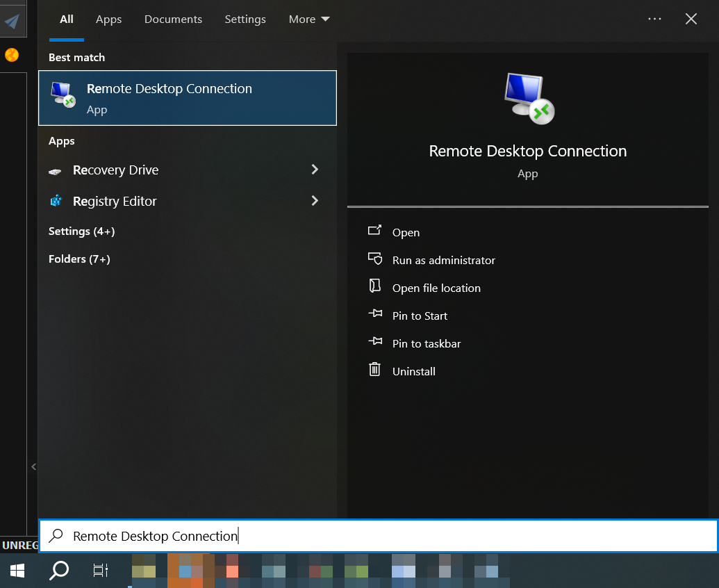Open Windows Start menu button
This screenshot has height=588, width=719.
point(17,571)
